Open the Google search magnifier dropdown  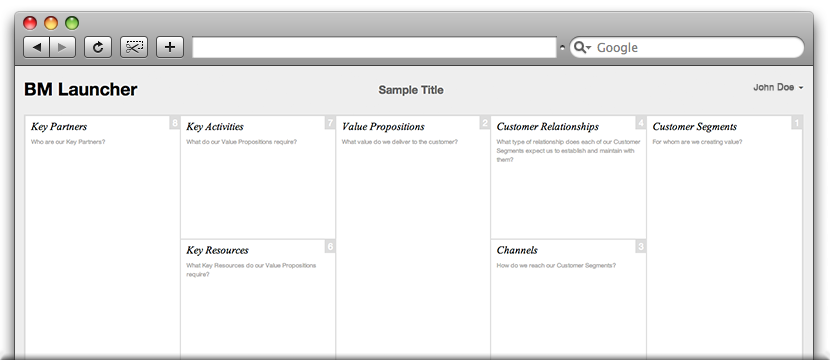(582, 48)
